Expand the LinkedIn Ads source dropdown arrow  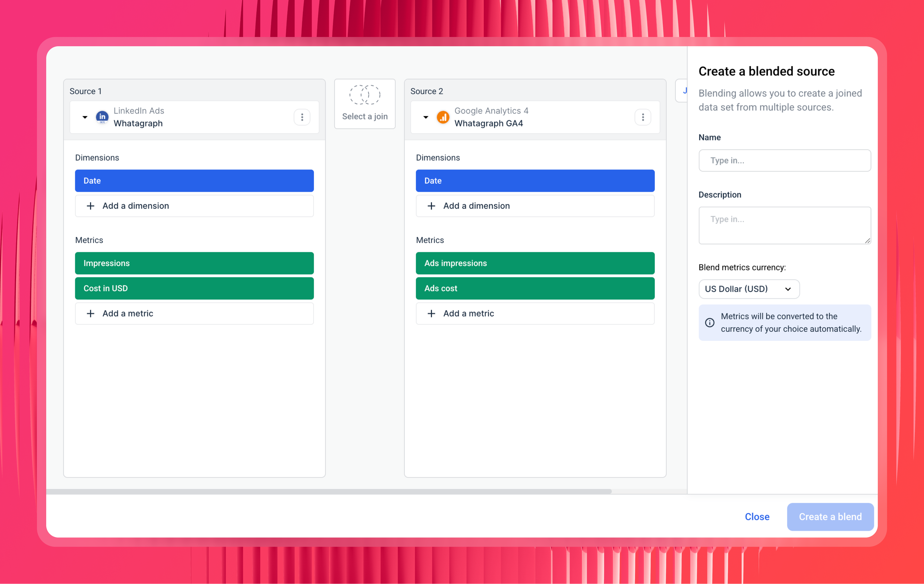(85, 117)
